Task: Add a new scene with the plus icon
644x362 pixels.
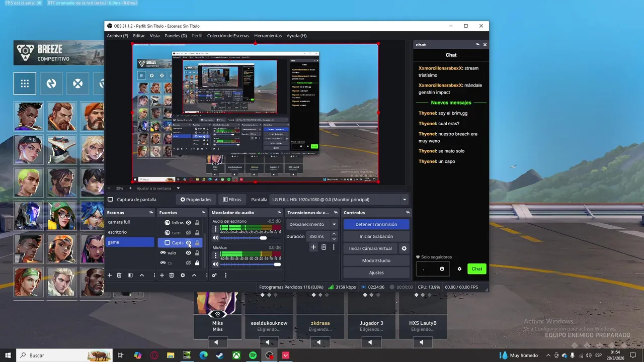Action: pyautogui.click(x=109, y=275)
